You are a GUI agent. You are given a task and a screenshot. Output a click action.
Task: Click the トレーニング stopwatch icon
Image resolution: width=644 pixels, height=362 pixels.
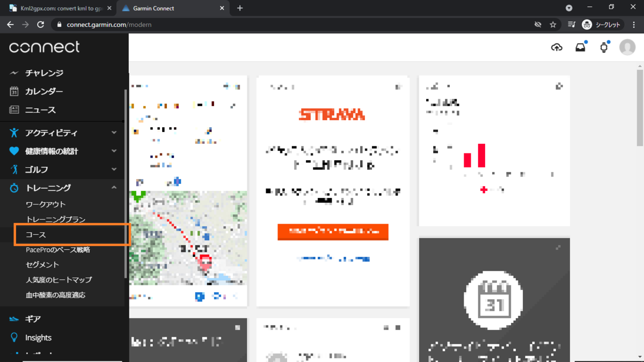pos(14,188)
